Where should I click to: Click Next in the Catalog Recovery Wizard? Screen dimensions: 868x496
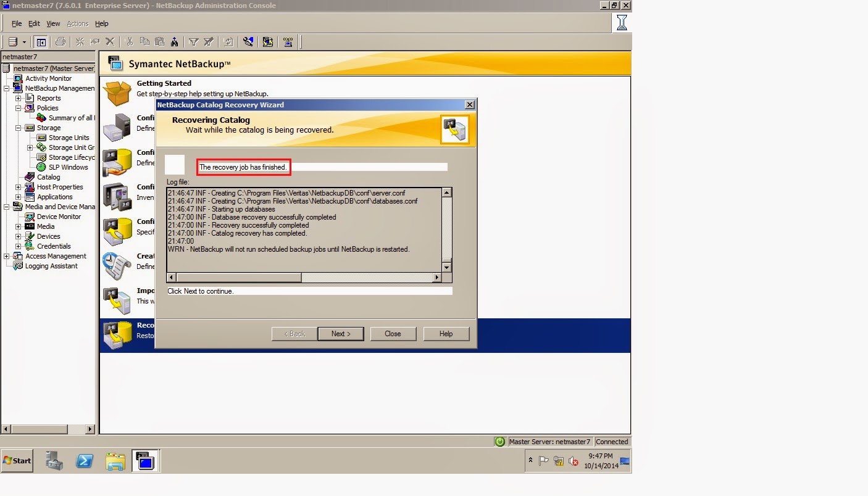pos(341,333)
